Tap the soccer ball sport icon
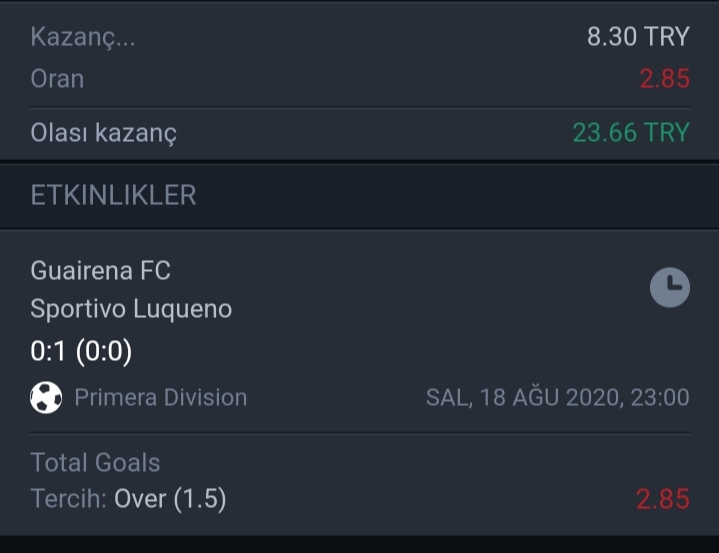Viewport: 719px width, 553px height. coord(46,398)
